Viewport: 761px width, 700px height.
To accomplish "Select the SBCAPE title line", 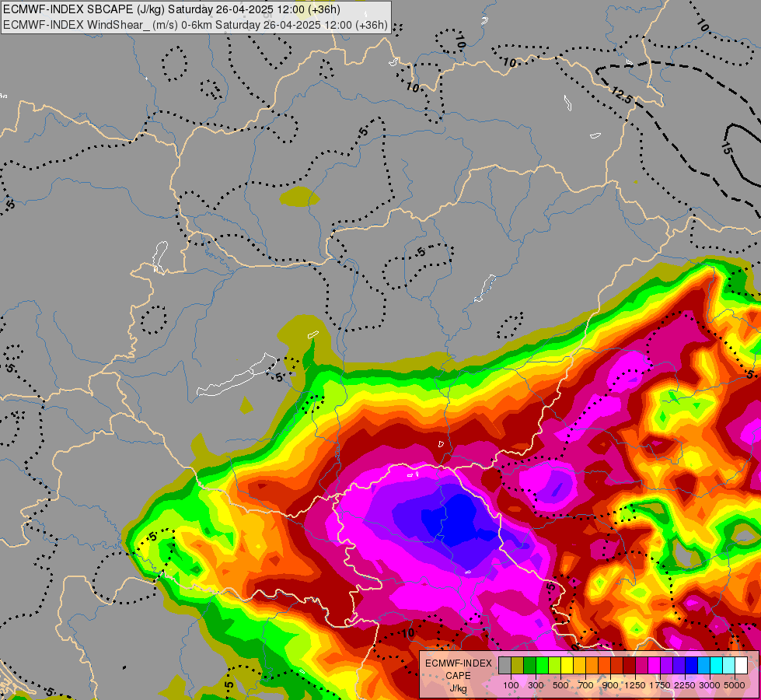I will 171,9.
